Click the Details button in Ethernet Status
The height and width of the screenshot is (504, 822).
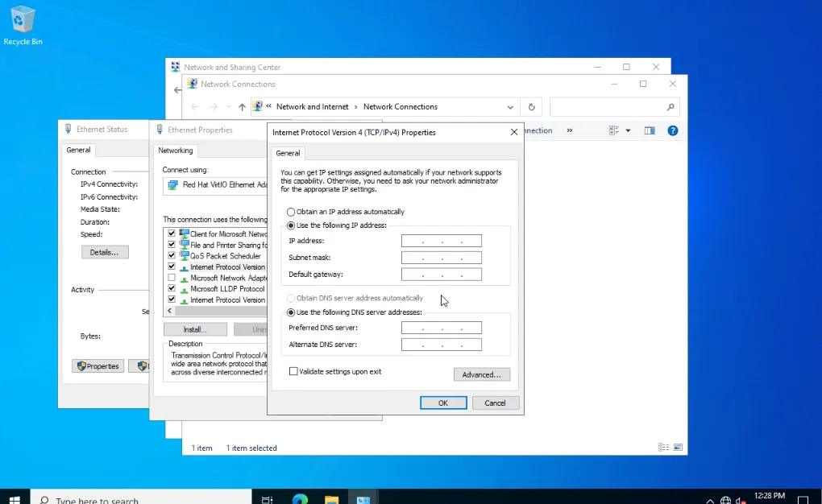tap(105, 251)
